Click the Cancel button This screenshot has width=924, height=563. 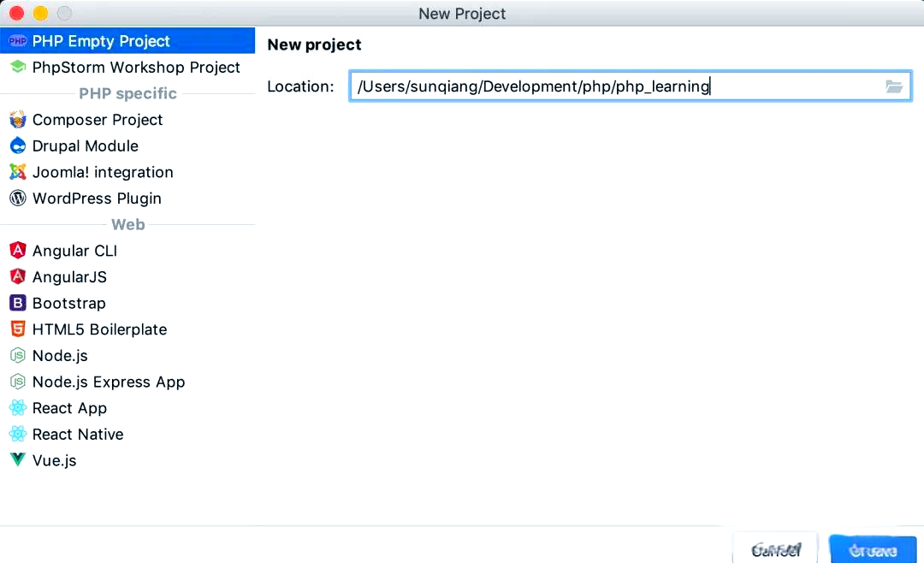pos(775,549)
